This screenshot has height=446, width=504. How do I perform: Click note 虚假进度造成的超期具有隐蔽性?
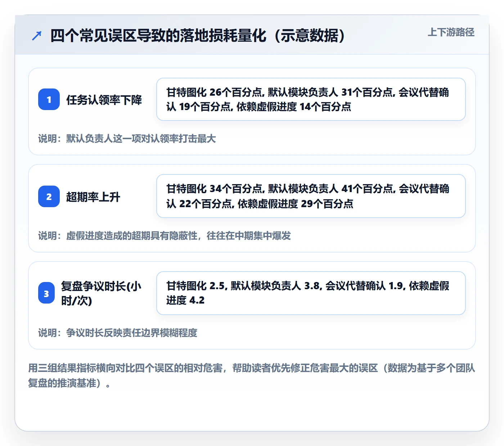[x=165, y=236]
